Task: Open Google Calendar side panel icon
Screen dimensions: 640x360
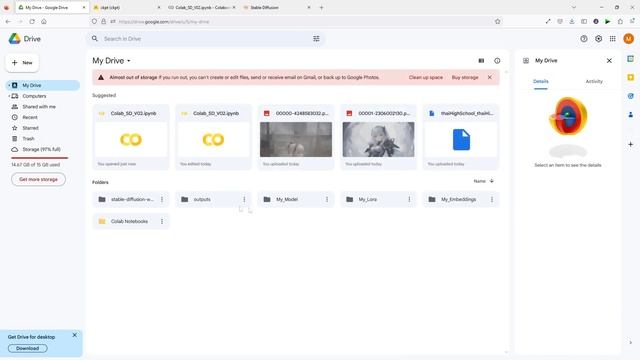Action: 631,59
